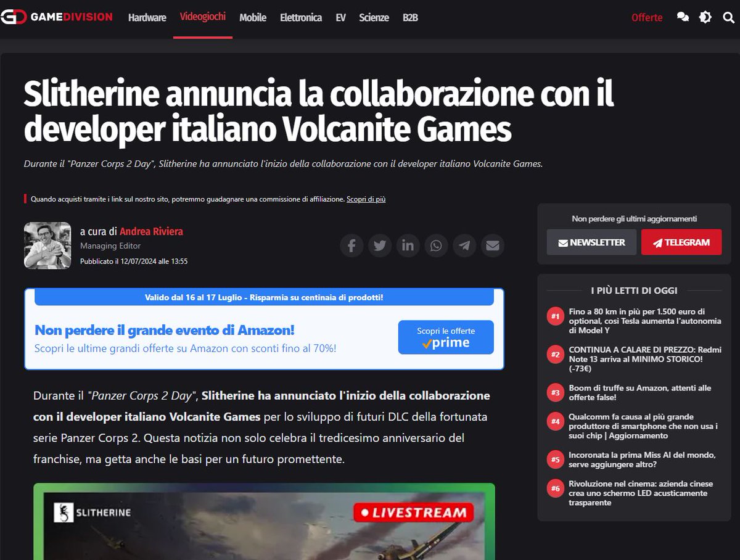Open #5 article about Miss AI
The width and height of the screenshot is (740, 560).
(x=642, y=459)
